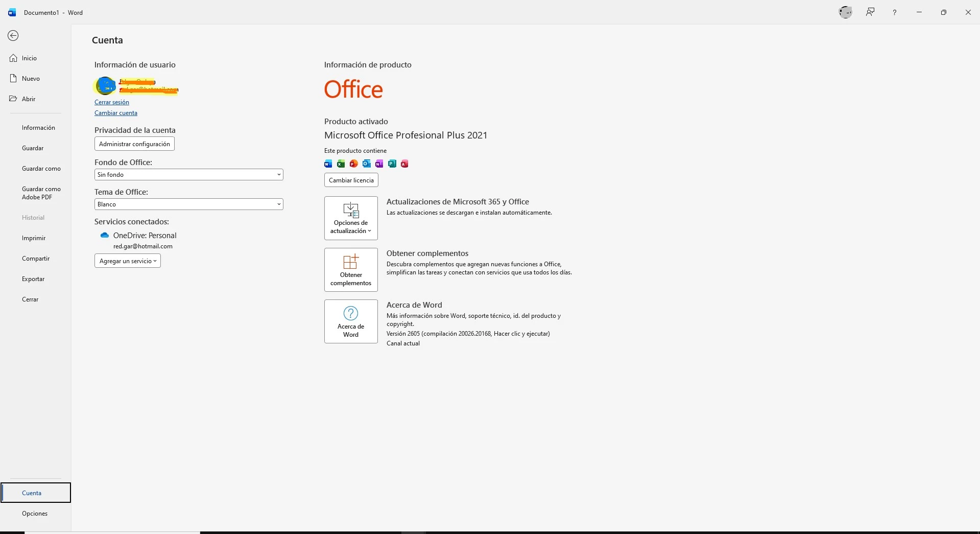Screen dimensions: 980x534
Task: Click the Word icon in title bar
Action: 12,12
